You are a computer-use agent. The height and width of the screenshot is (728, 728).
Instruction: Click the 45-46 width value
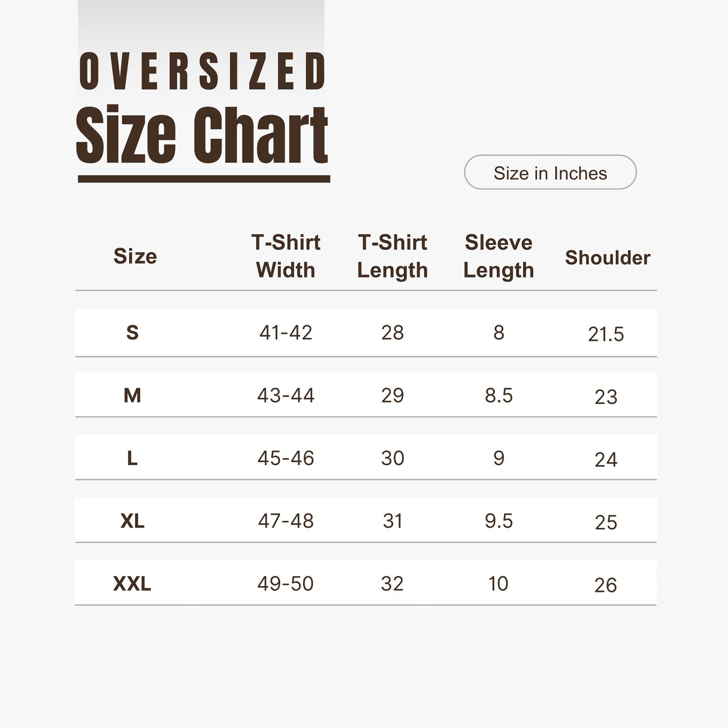(x=286, y=458)
